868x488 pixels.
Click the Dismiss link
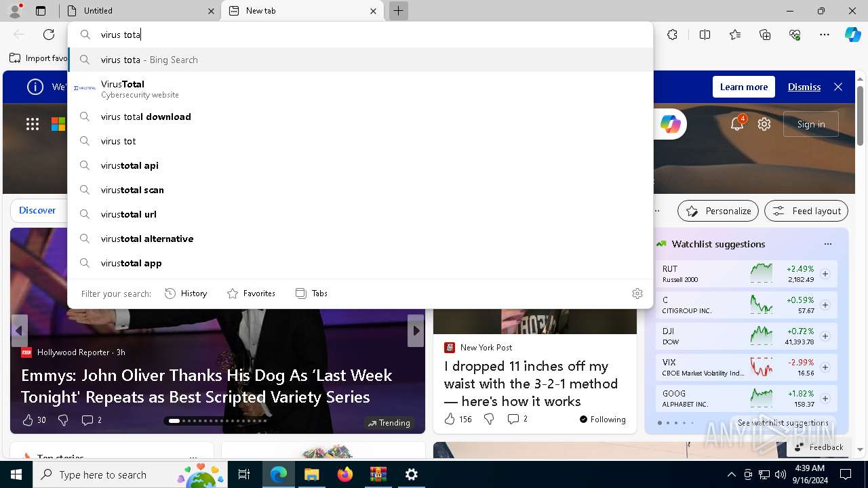pyautogui.click(x=804, y=87)
